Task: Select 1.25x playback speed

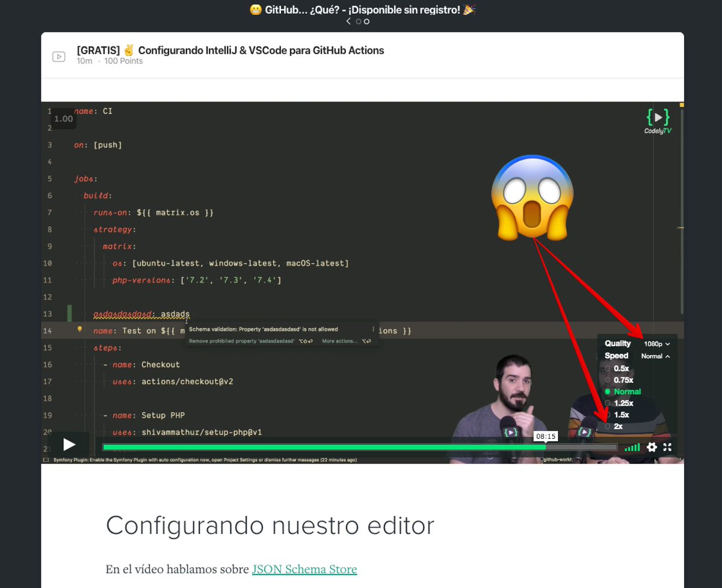Action: pyautogui.click(x=619, y=403)
